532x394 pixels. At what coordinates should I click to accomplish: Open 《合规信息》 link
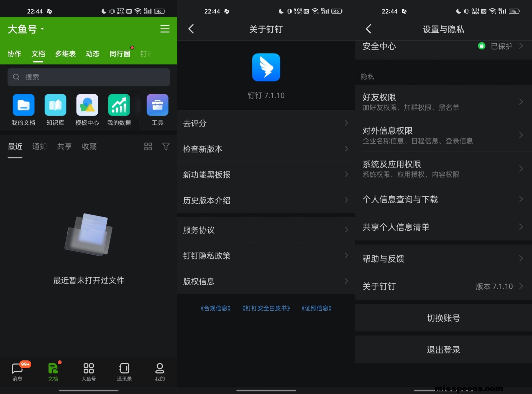coord(216,308)
